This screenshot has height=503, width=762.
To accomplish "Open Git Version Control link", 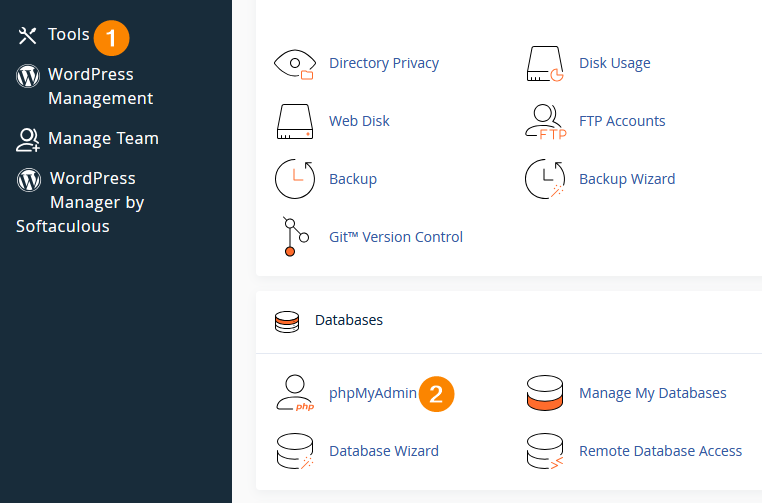I will [x=396, y=237].
